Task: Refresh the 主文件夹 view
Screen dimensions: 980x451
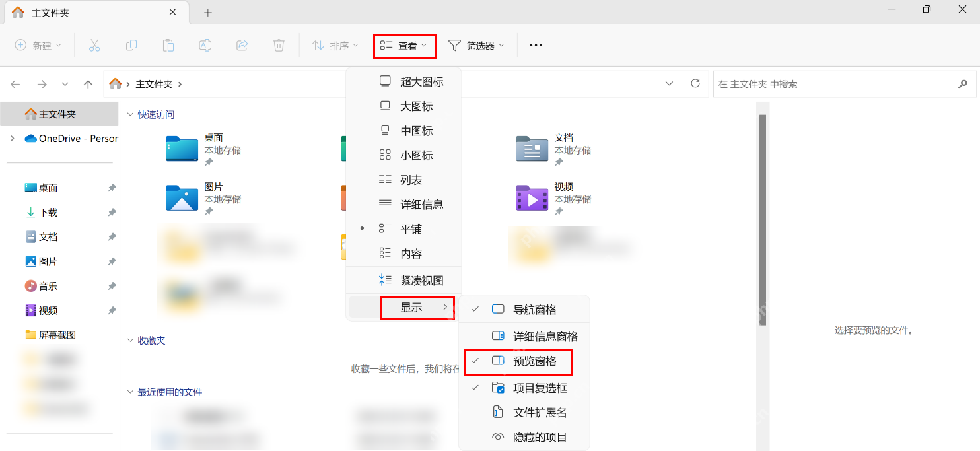Action: click(695, 83)
